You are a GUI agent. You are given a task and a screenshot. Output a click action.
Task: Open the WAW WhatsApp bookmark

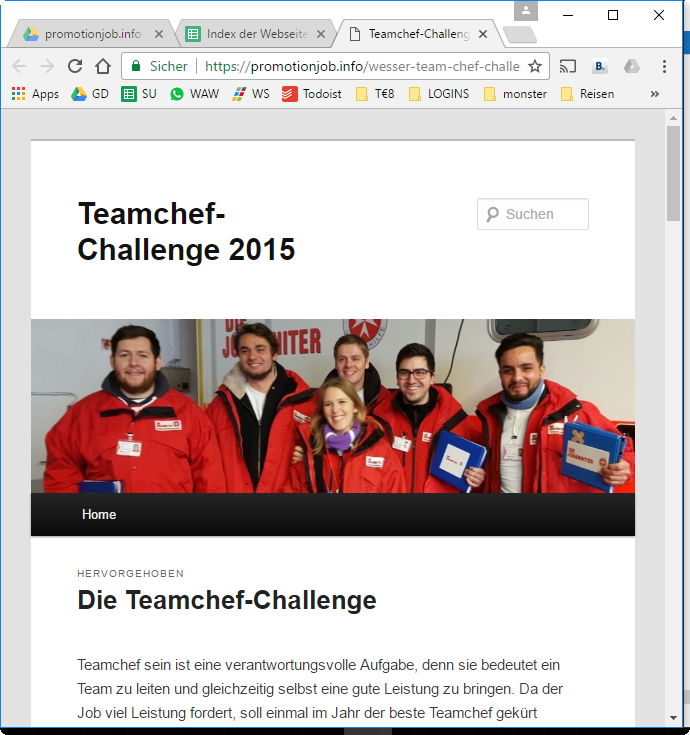[x=193, y=94]
